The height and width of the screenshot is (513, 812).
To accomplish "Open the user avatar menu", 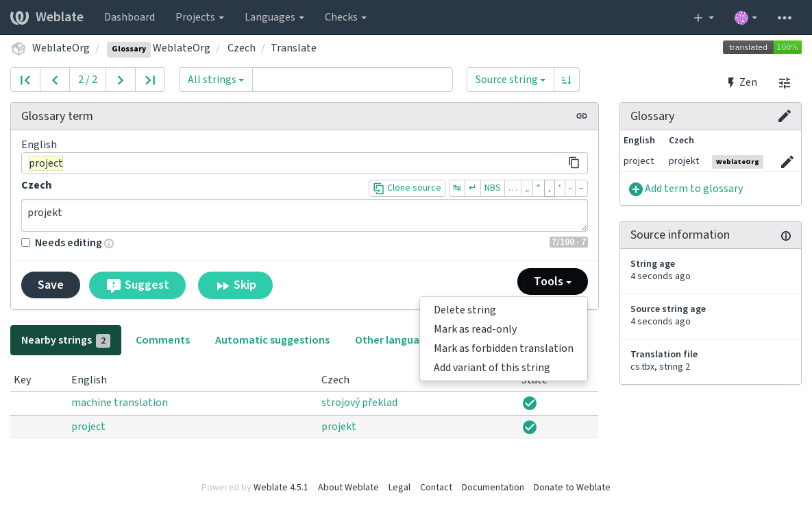I will click(746, 18).
